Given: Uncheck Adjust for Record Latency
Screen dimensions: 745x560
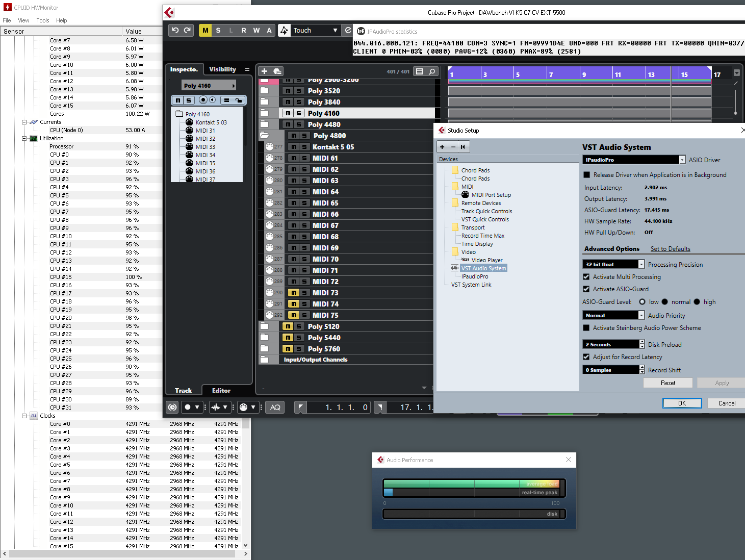Looking at the screenshot, I should tap(586, 357).
